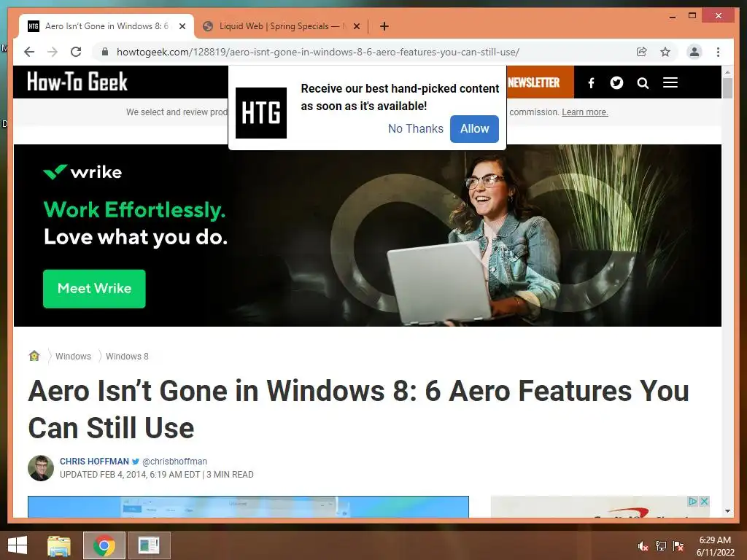Open File Explorer from the taskbar
Image resolution: width=747 pixels, height=560 pixels.
click(x=59, y=545)
